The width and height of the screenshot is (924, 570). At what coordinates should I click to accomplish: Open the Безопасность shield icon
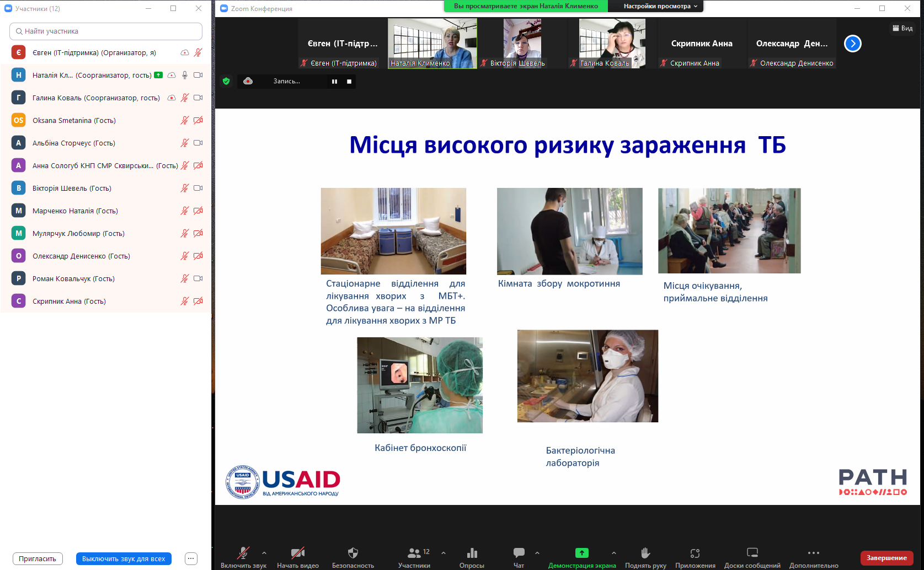click(x=353, y=553)
